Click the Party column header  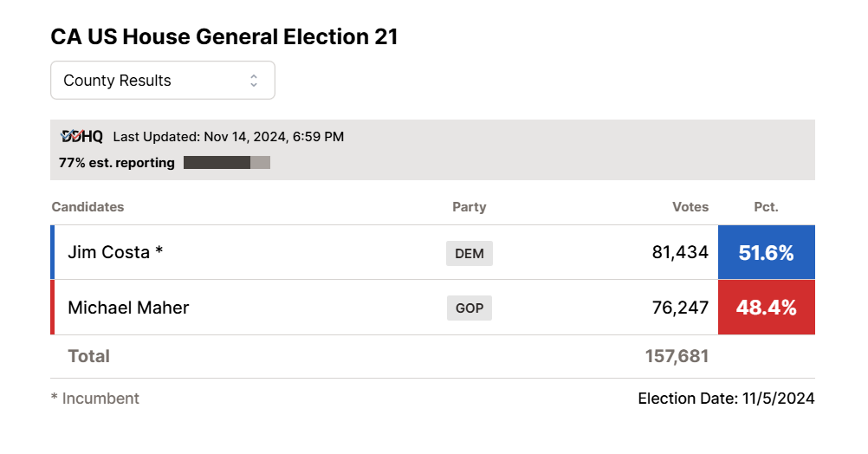click(x=470, y=207)
